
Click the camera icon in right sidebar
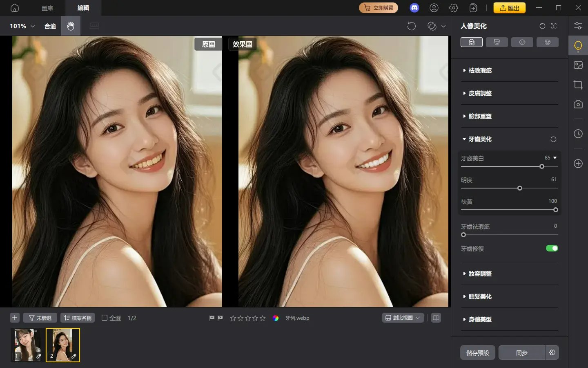tap(578, 104)
